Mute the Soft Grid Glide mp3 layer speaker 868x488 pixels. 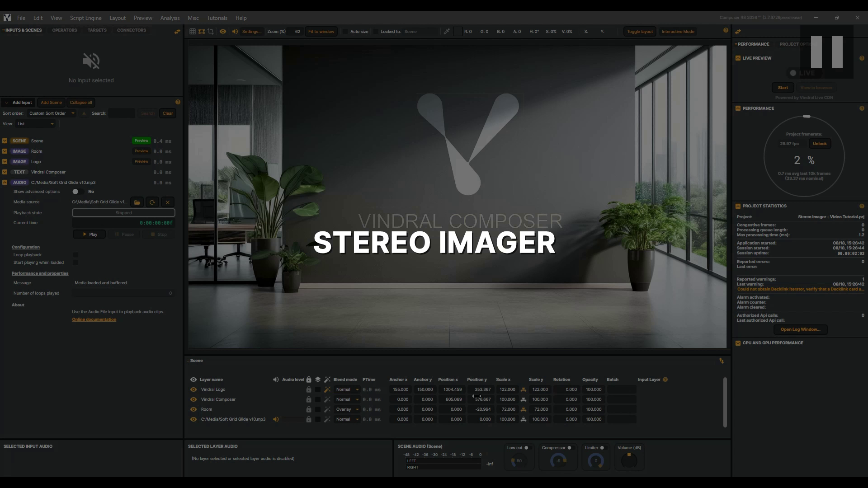click(x=276, y=419)
